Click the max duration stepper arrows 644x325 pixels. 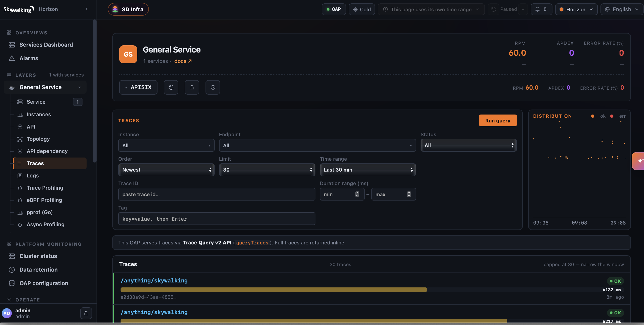(x=409, y=194)
